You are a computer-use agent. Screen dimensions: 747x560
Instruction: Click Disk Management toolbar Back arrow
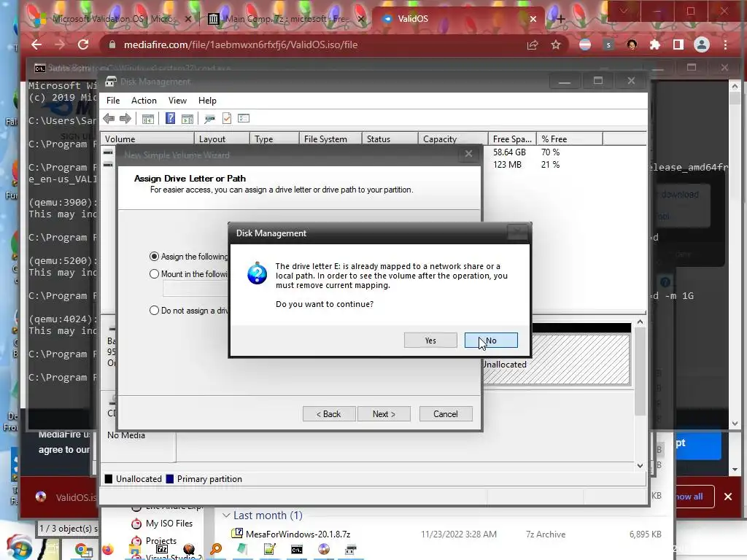pyautogui.click(x=109, y=119)
